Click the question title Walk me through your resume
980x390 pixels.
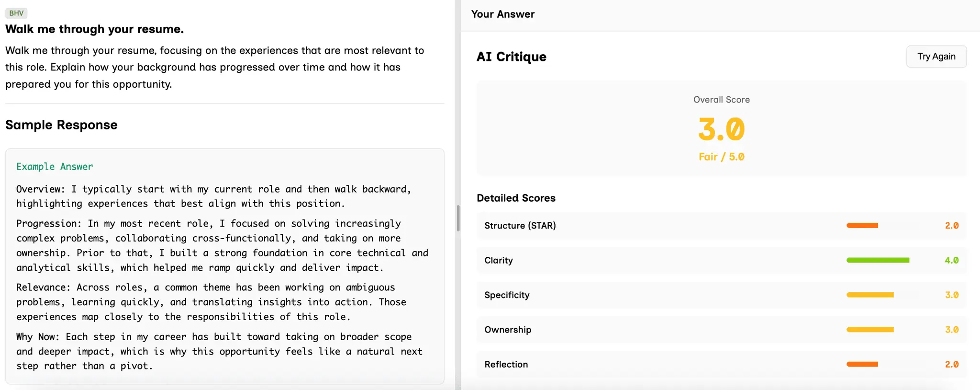(x=95, y=29)
